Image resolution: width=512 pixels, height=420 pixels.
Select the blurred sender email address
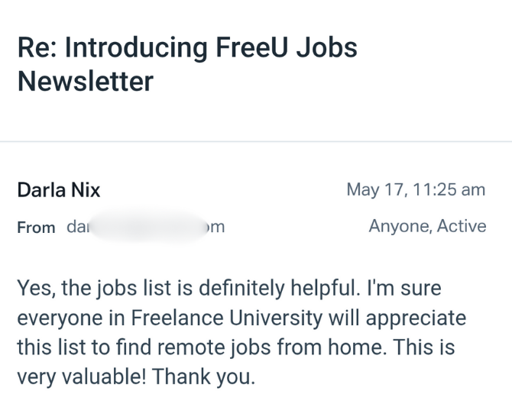point(145,227)
